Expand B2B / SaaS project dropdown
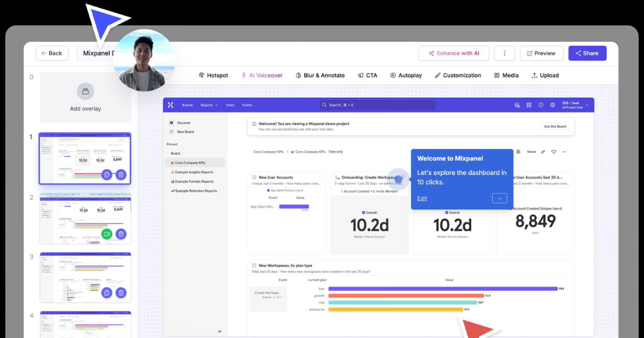Screen dimensions: 644x338 [x=575, y=105]
